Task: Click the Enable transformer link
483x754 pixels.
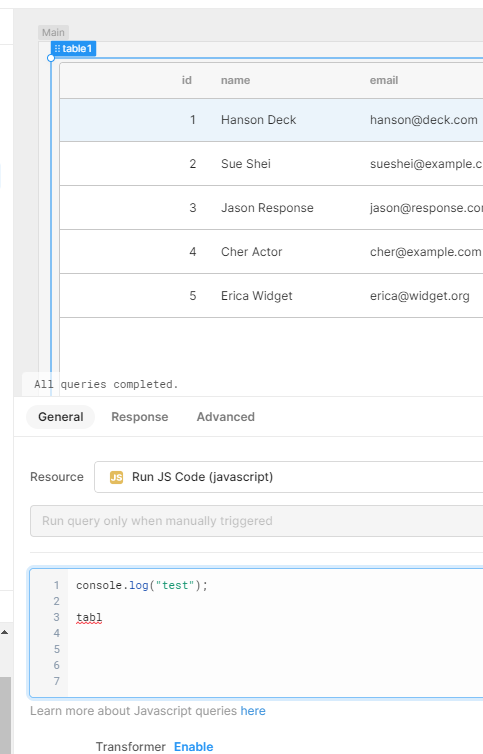Action: (x=193, y=746)
